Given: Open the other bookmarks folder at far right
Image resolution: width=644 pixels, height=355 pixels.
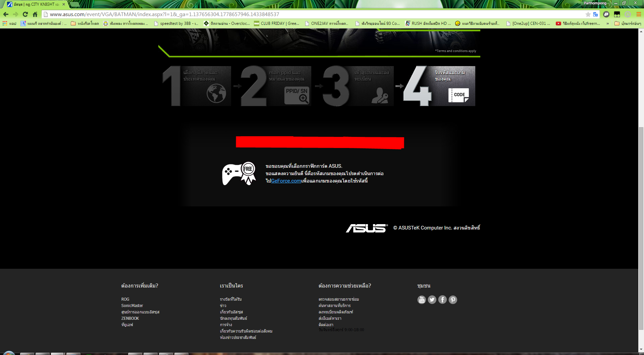Looking at the screenshot, I should [x=628, y=23].
